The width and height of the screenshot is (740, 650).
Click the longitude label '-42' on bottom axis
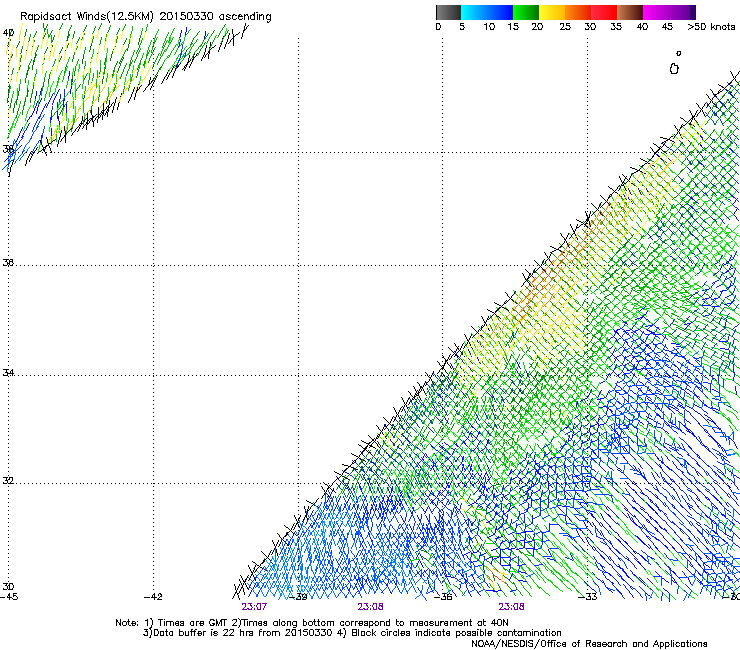coord(153,597)
